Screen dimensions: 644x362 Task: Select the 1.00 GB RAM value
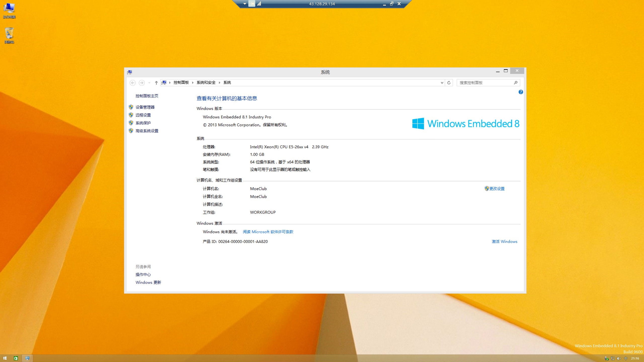click(257, 154)
